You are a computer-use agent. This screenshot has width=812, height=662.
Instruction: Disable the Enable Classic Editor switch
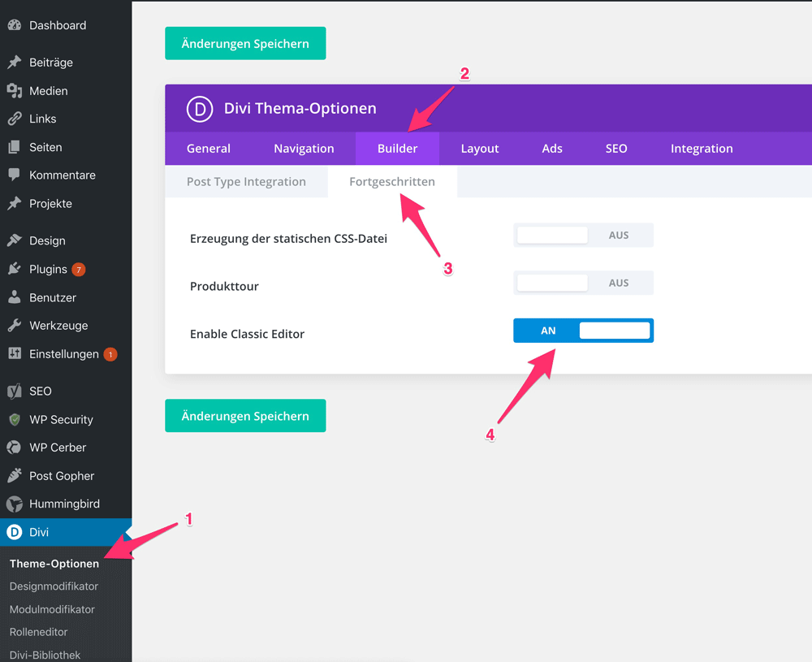[583, 331]
